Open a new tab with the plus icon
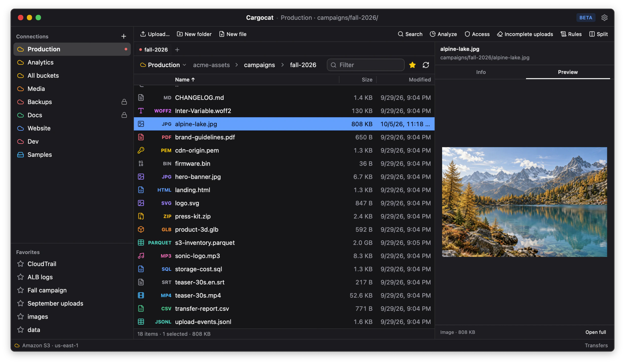The height and width of the screenshot is (364, 625). pyautogui.click(x=177, y=50)
